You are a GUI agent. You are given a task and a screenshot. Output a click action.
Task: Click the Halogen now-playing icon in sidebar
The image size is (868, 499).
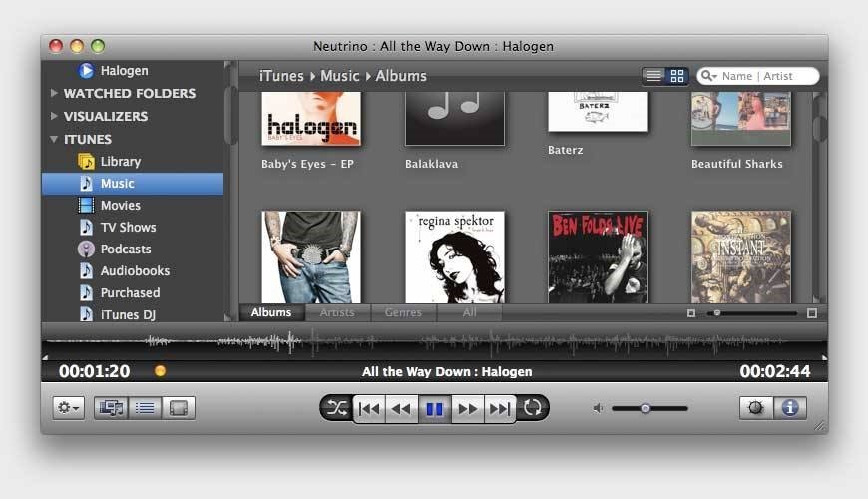(86, 70)
